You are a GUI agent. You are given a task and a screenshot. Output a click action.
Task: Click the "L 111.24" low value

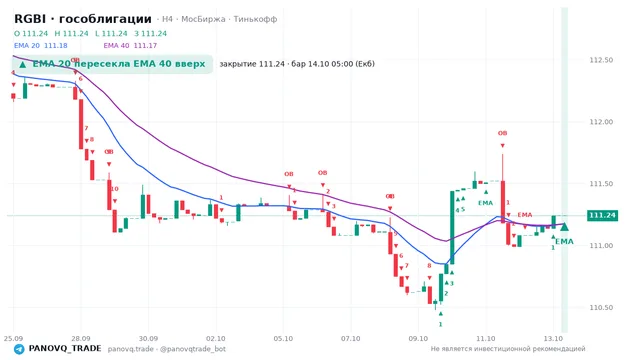(x=111, y=33)
